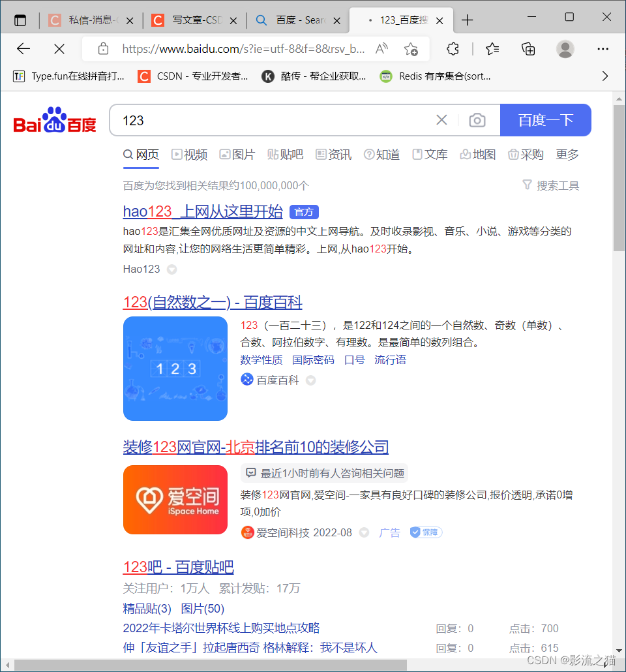Select the 网页 search category
Viewport: 626px width, 672px height.
(141, 154)
